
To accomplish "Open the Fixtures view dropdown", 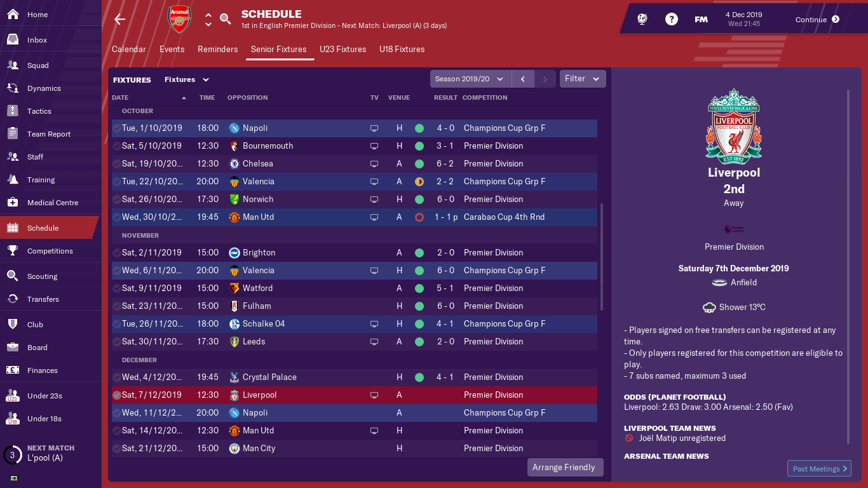I will click(x=187, y=79).
